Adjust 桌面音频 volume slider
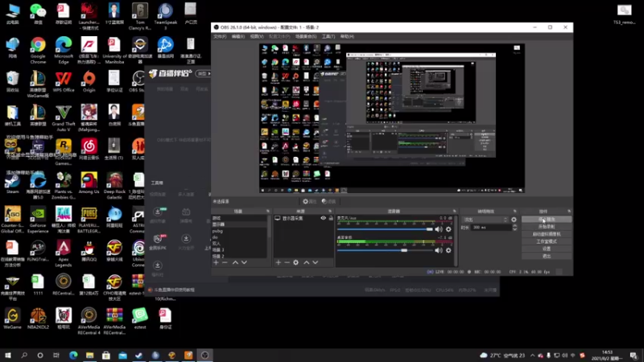The width and height of the screenshot is (644, 362). (x=386, y=250)
